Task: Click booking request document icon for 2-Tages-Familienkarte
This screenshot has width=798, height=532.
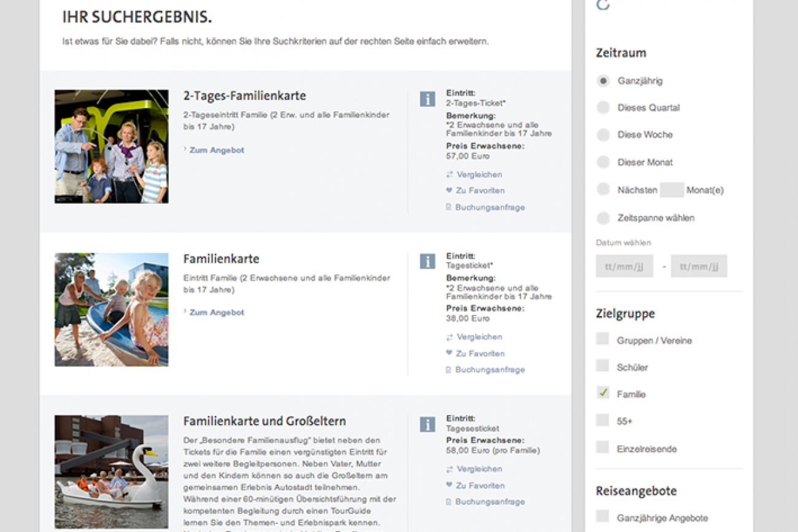Action: (x=449, y=207)
